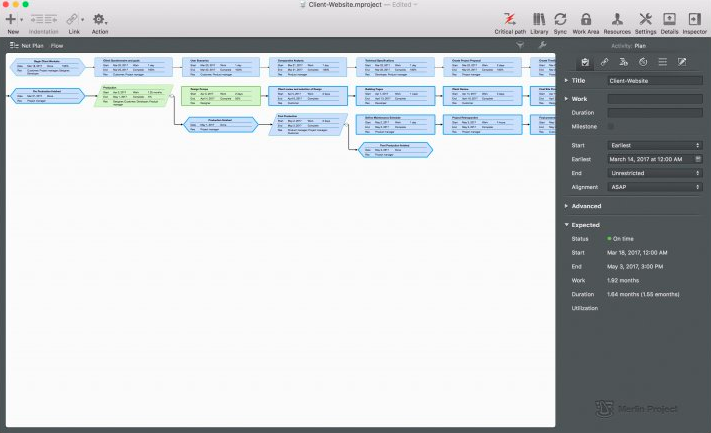Expand the Work disclosure triangle
This screenshot has width=711, height=433.
point(566,98)
